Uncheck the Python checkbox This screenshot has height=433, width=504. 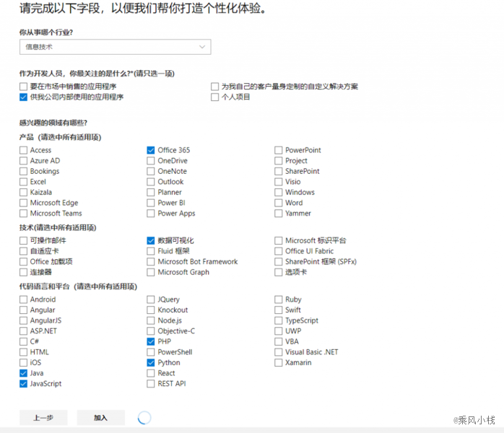(x=150, y=363)
